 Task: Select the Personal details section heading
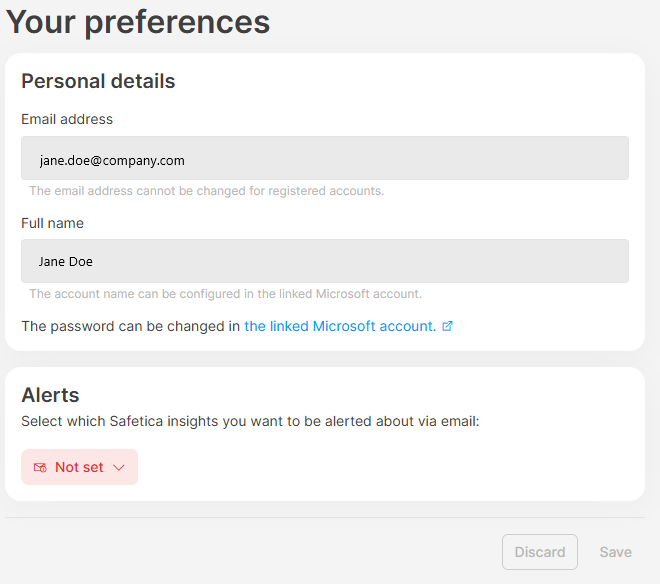point(98,82)
